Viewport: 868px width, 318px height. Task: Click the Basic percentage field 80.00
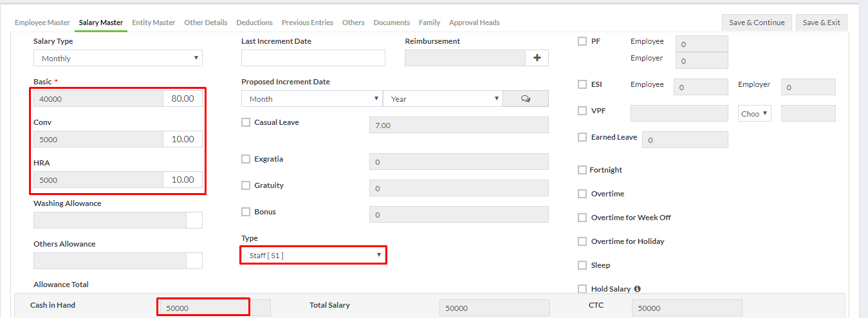tap(183, 98)
